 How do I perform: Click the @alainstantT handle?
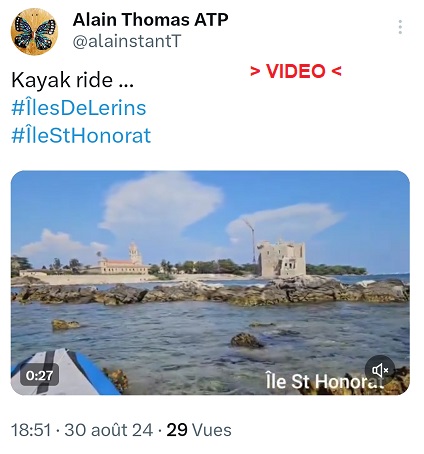tap(127, 41)
